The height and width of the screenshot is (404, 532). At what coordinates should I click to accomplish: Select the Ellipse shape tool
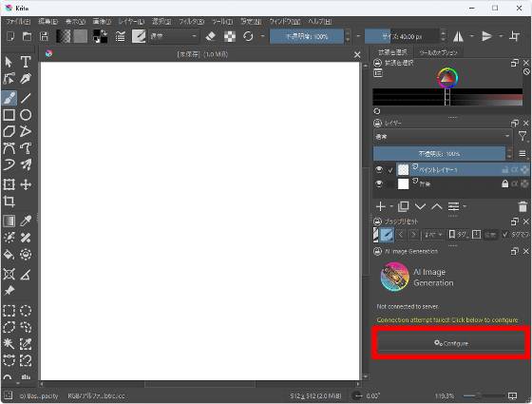point(26,115)
